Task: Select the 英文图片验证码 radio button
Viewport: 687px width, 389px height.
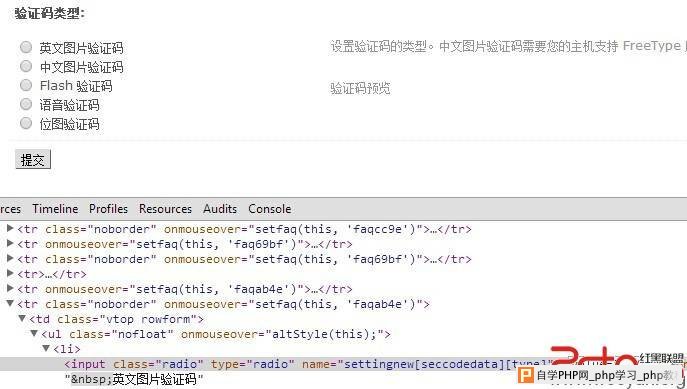Action: point(26,47)
